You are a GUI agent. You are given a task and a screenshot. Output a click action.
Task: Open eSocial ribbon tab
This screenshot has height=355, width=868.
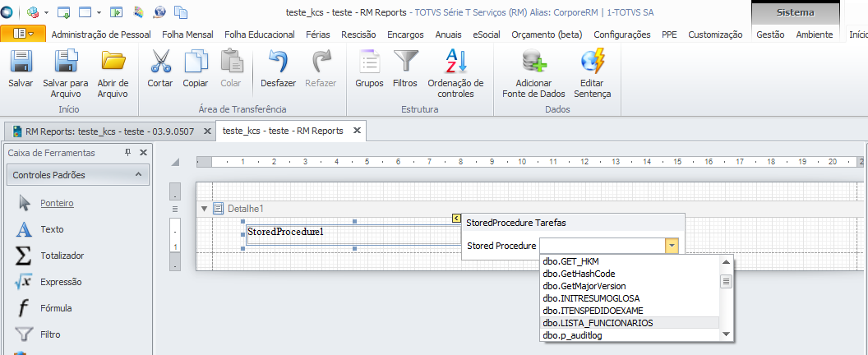point(487,35)
